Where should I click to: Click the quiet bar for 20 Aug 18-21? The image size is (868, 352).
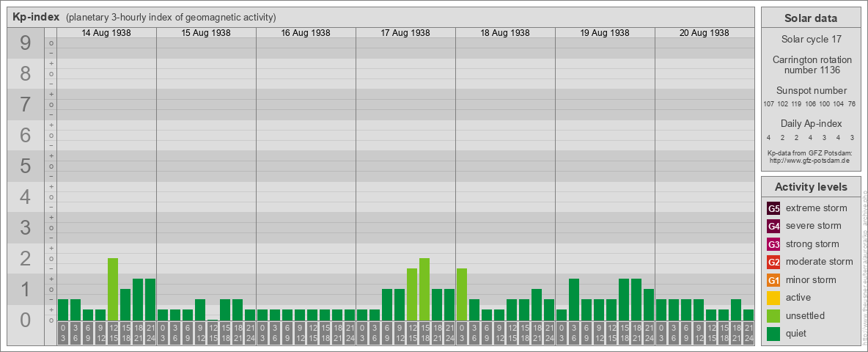tap(736, 310)
